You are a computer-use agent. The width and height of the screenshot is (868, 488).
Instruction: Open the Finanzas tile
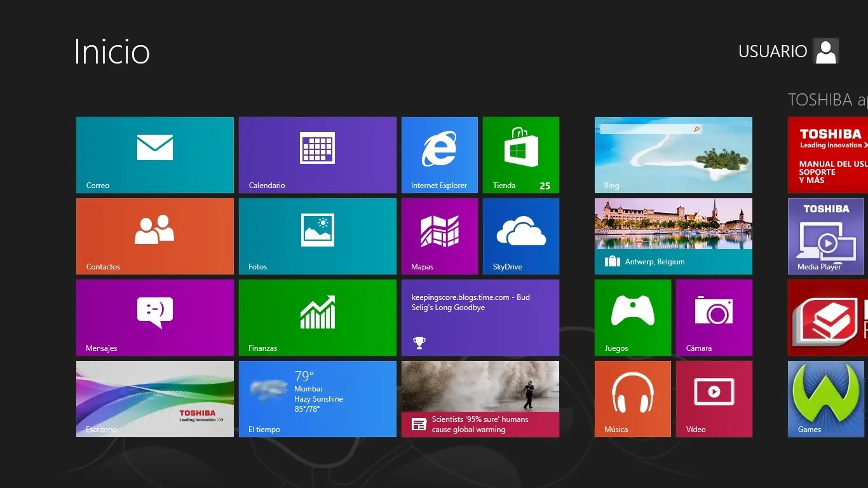[x=318, y=318]
